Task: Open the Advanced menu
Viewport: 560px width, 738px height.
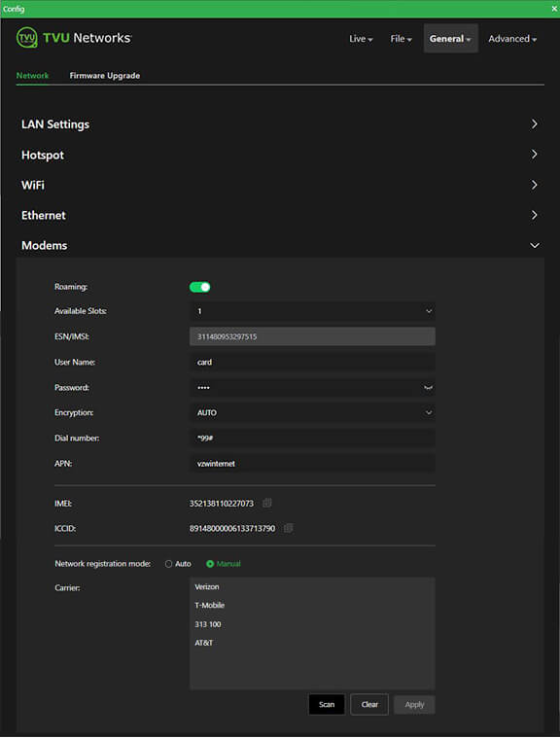Action: pos(512,39)
